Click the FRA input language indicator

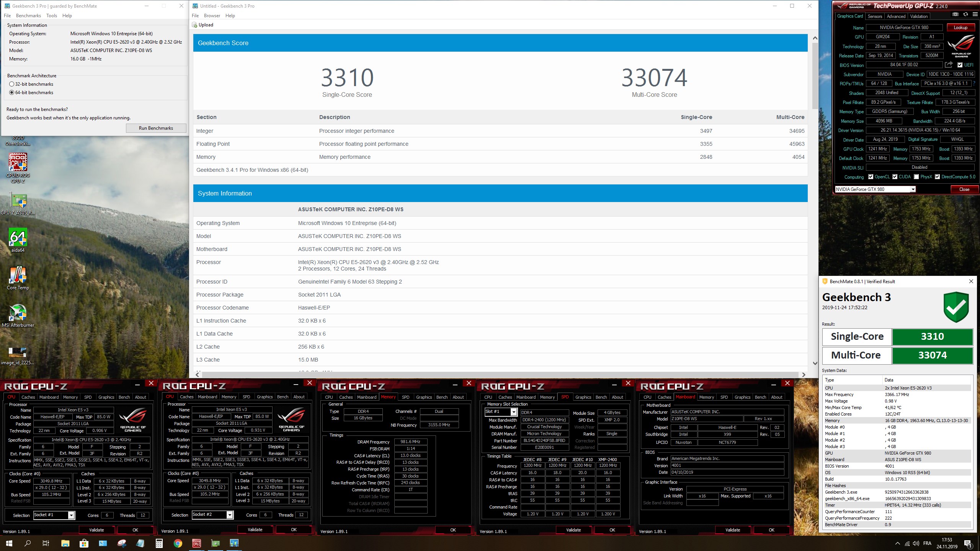tap(927, 543)
